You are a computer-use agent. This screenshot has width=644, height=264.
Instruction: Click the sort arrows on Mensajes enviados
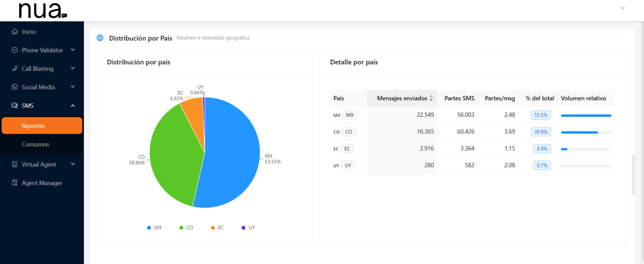[431, 98]
